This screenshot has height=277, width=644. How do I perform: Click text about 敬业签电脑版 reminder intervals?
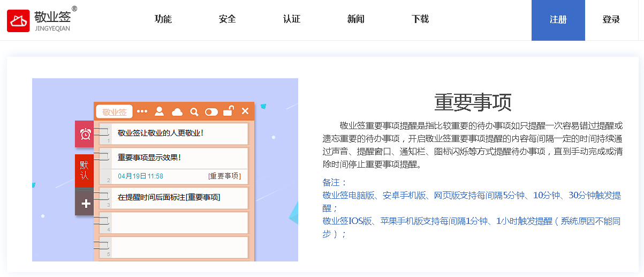click(472, 201)
